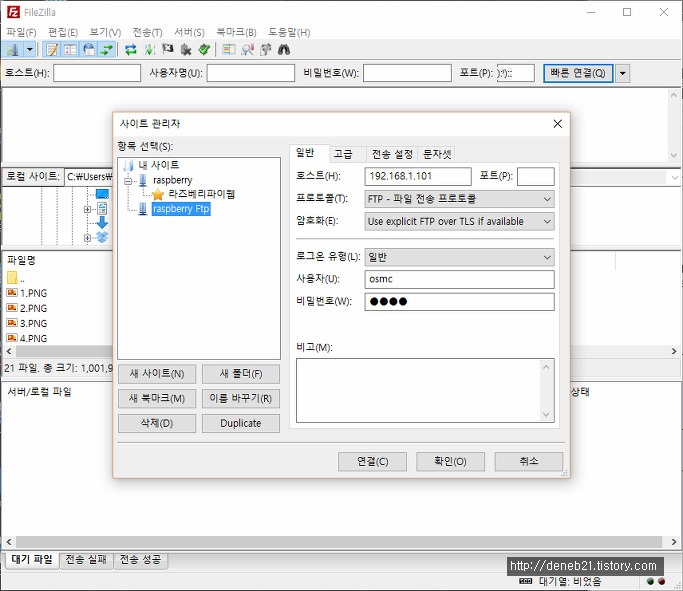Click the disconnect from server icon

(186, 50)
